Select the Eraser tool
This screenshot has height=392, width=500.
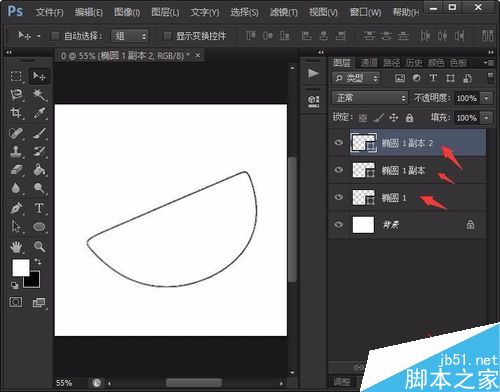pyautogui.click(x=16, y=170)
